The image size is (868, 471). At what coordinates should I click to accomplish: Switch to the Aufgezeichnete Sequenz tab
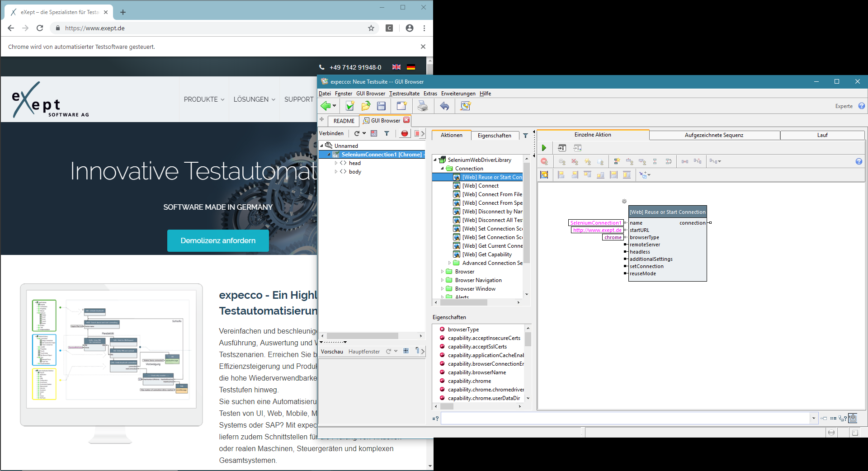point(714,135)
